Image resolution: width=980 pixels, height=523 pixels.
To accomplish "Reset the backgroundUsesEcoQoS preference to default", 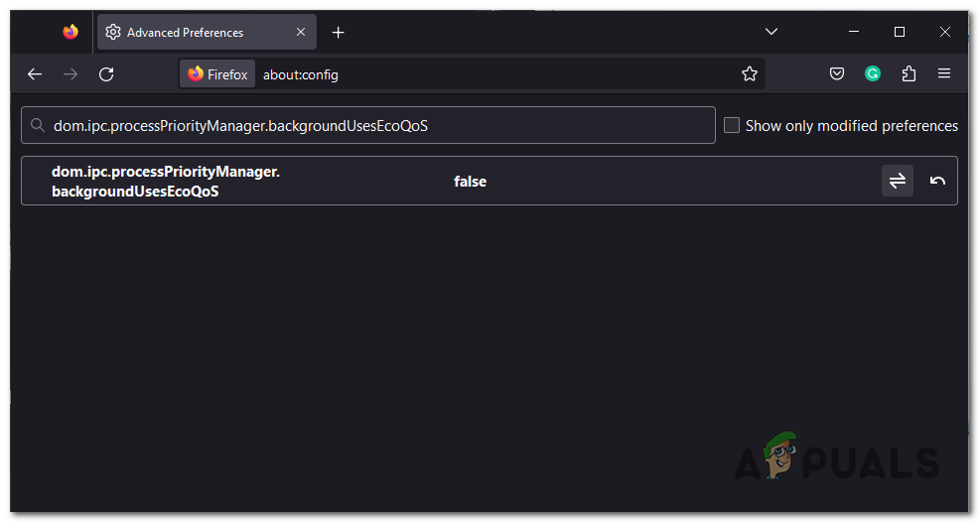I will [x=937, y=182].
